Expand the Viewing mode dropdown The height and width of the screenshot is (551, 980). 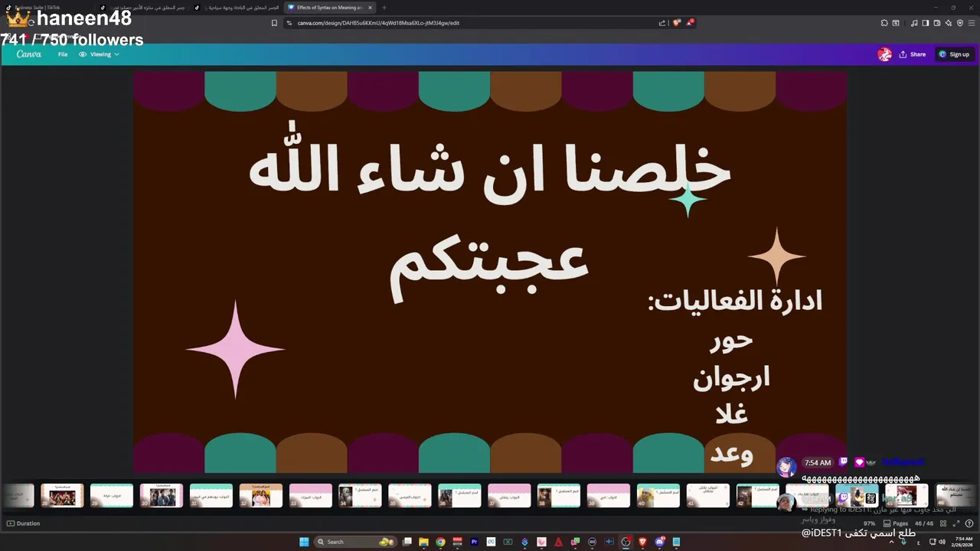(100, 54)
